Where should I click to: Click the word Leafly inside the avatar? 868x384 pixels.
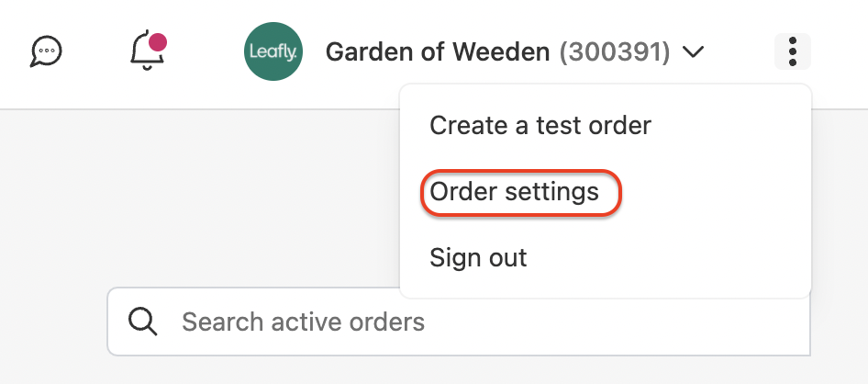273,52
